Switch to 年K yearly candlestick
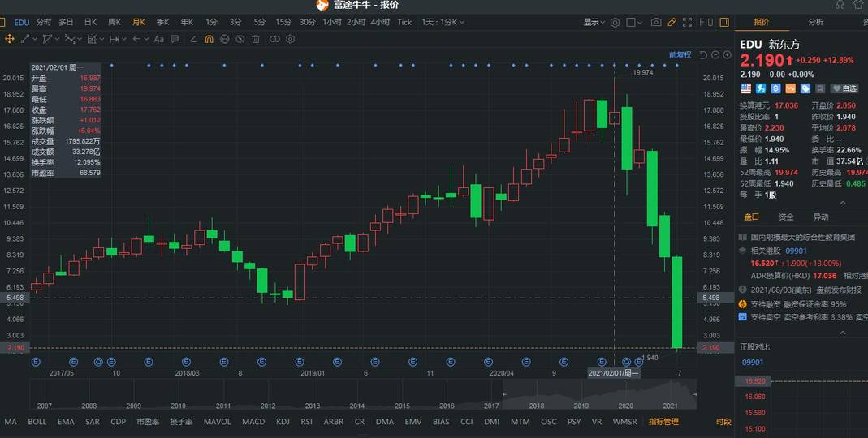Viewport: 868px width, 438px height. coord(187,22)
